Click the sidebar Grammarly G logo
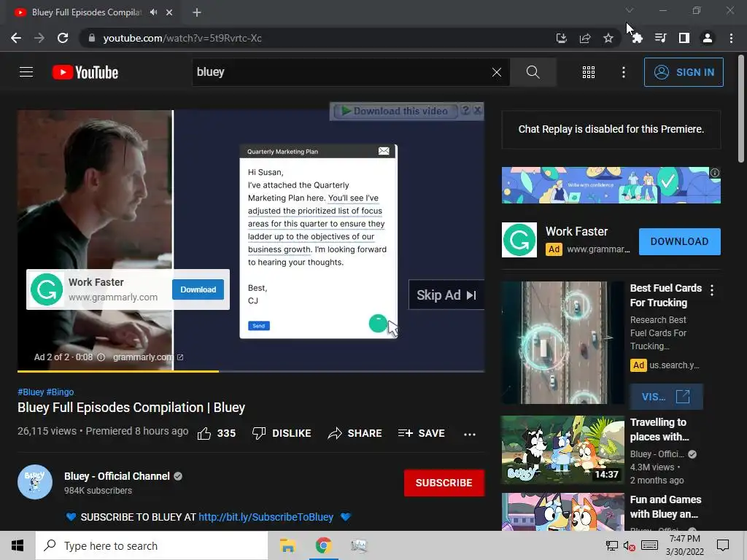 tap(519, 240)
